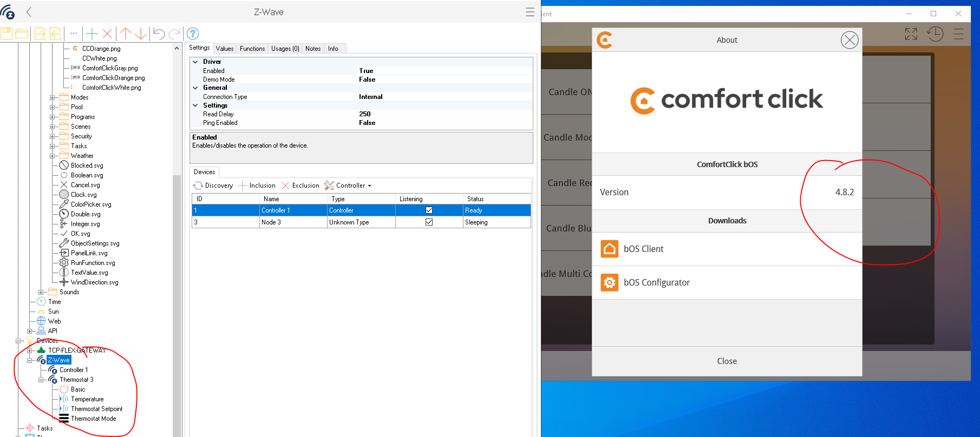Toggle Listening checkbox for Node 3
The width and height of the screenshot is (980, 437).
[x=429, y=222]
